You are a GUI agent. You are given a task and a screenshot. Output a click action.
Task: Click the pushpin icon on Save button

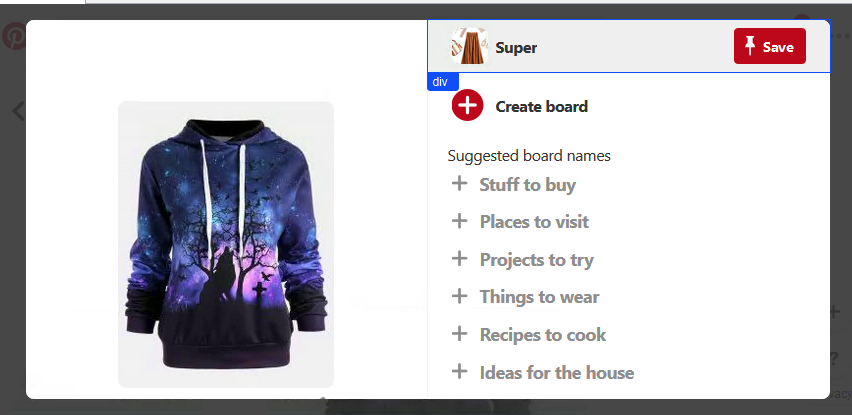coord(750,46)
